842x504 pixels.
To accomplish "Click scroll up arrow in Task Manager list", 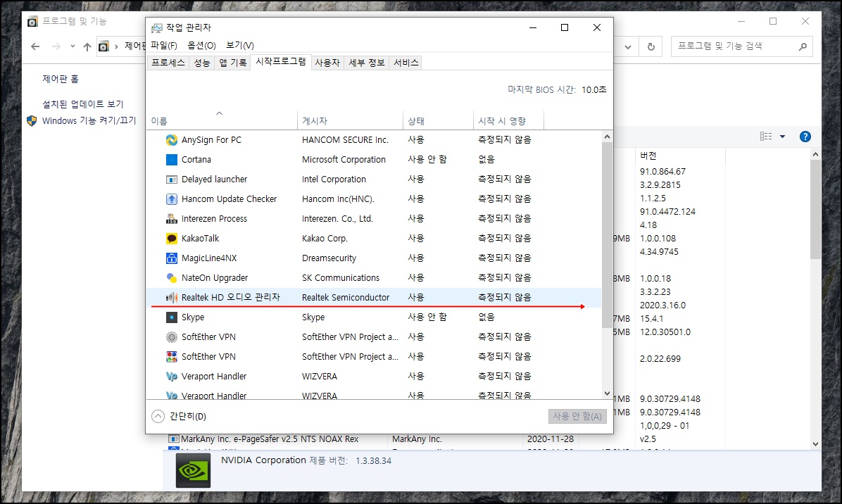I will [x=607, y=137].
